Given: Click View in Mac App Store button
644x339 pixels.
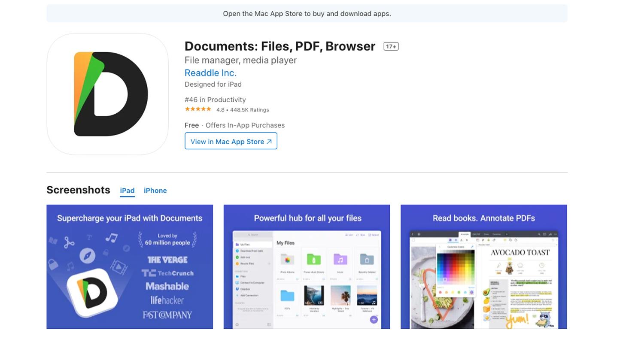Looking at the screenshot, I should coord(231,141).
